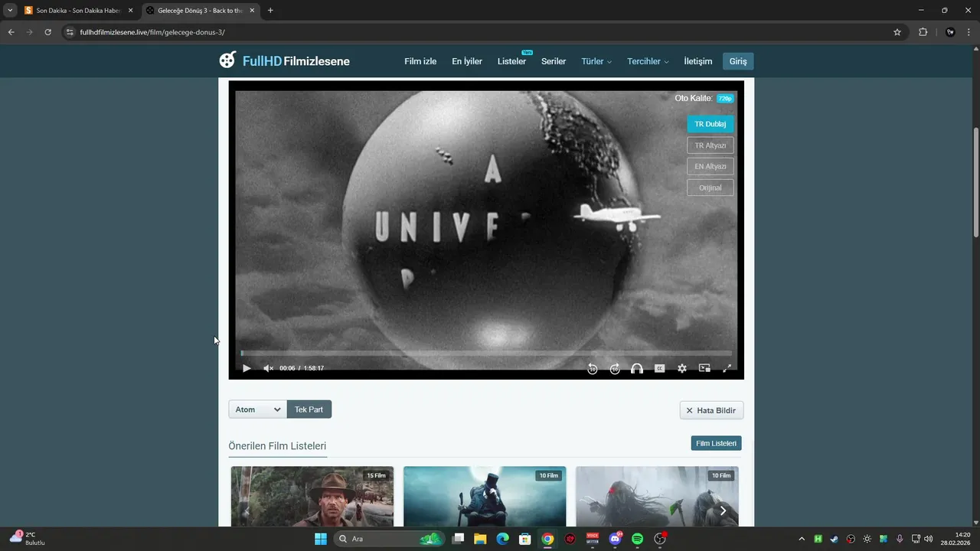Open Discord from taskbar
The width and height of the screenshot is (980, 551).
coord(615,539)
